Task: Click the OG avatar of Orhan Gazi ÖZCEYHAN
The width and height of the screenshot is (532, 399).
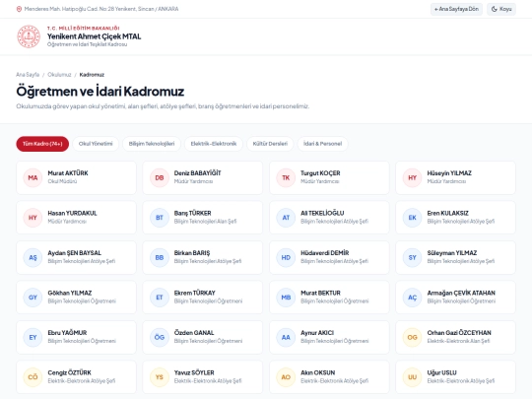Action: [x=412, y=337]
